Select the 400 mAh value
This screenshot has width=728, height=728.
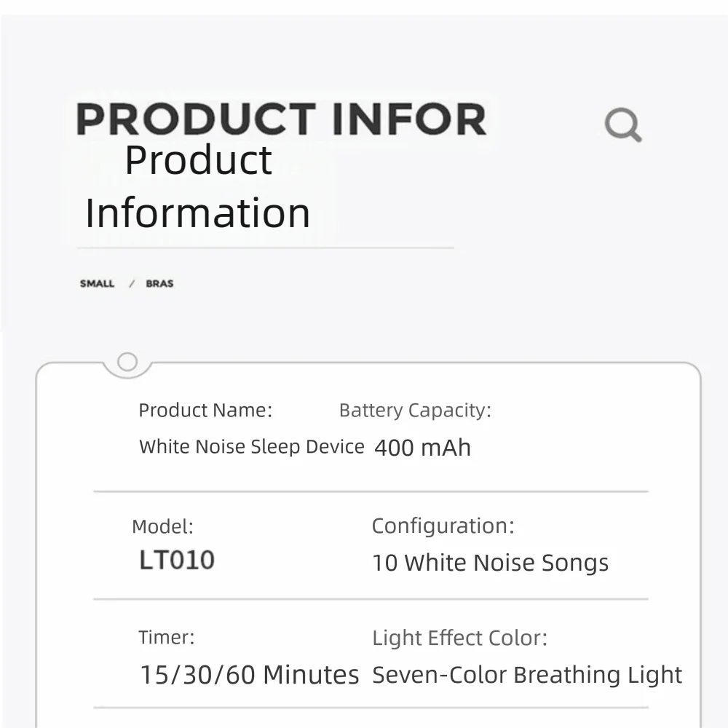(422, 447)
